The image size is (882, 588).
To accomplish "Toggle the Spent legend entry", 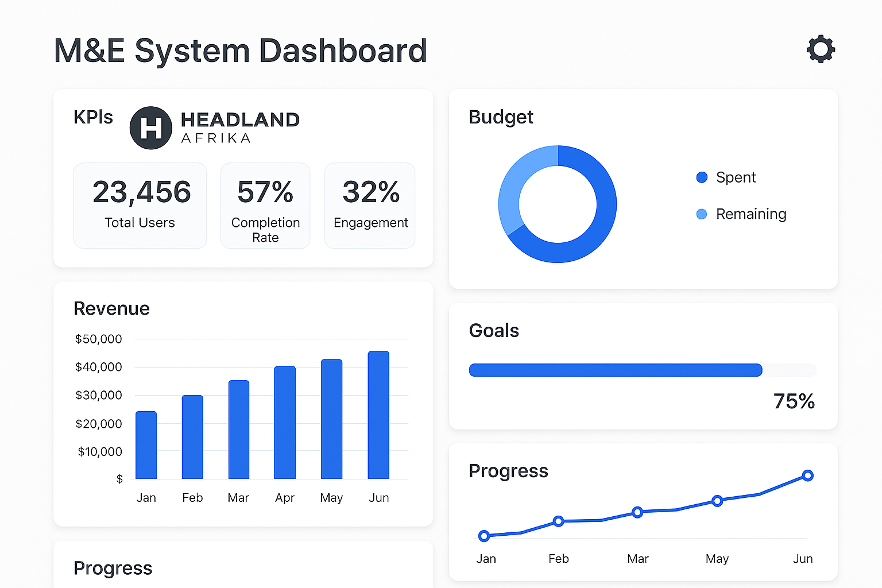I will (x=726, y=177).
